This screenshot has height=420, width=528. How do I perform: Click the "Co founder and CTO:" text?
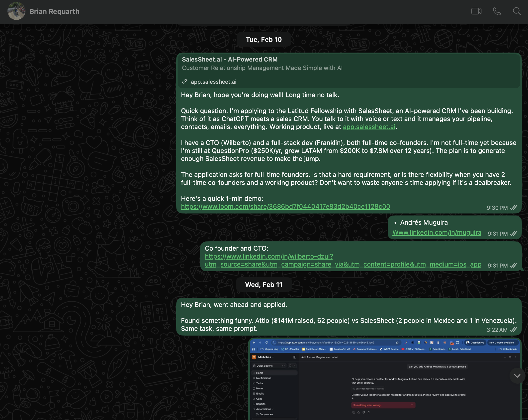(237, 248)
